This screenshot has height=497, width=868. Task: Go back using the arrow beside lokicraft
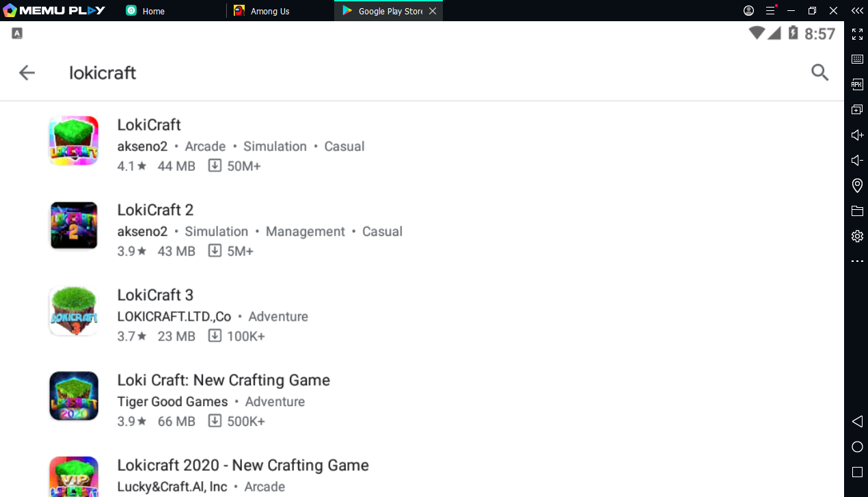pyautogui.click(x=27, y=72)
